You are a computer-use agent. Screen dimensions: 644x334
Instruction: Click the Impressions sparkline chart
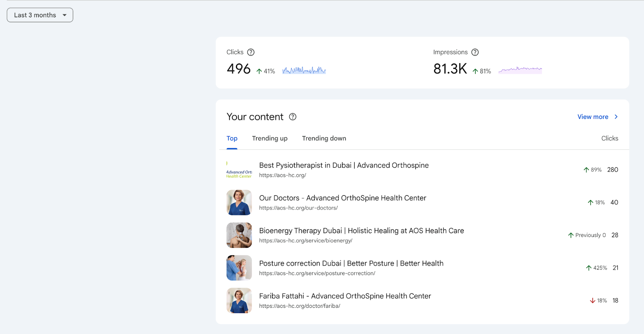click(x=520, y=70)
